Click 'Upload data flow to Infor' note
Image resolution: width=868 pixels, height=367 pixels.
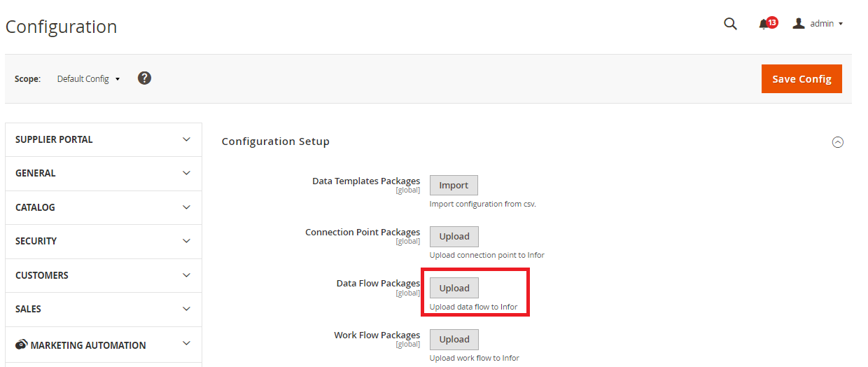474,307
